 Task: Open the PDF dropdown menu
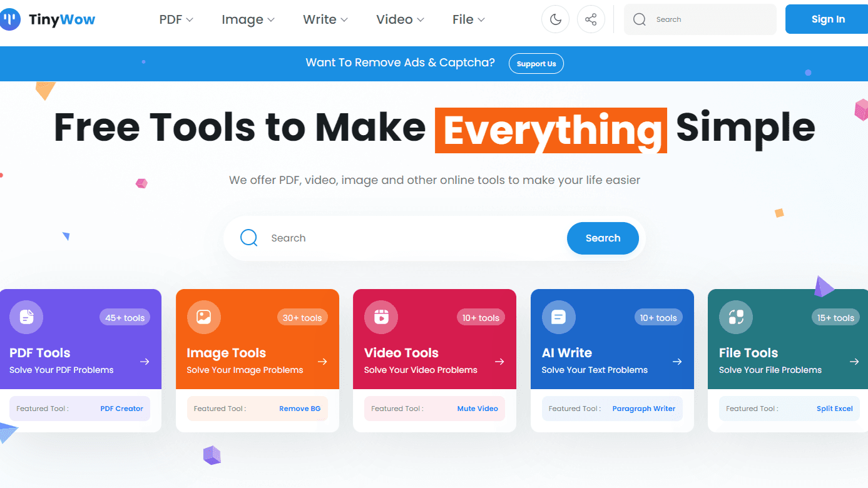click(175, 19)
